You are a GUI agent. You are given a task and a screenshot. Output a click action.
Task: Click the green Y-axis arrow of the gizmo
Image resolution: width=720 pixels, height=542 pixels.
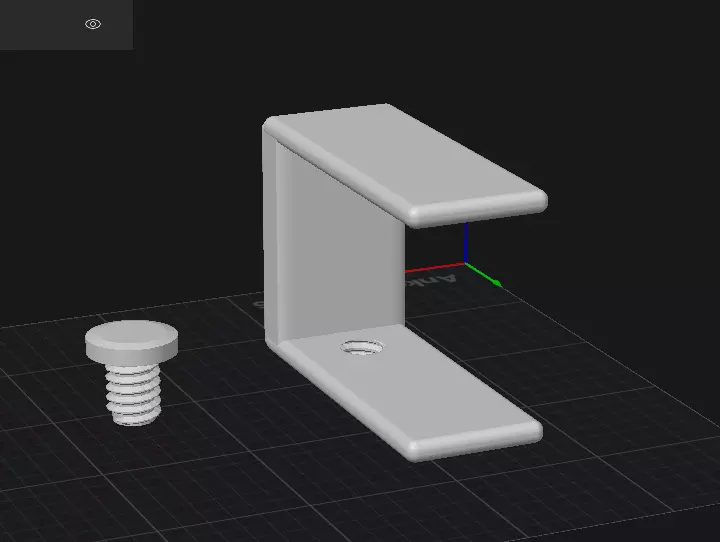coord(484,275)
